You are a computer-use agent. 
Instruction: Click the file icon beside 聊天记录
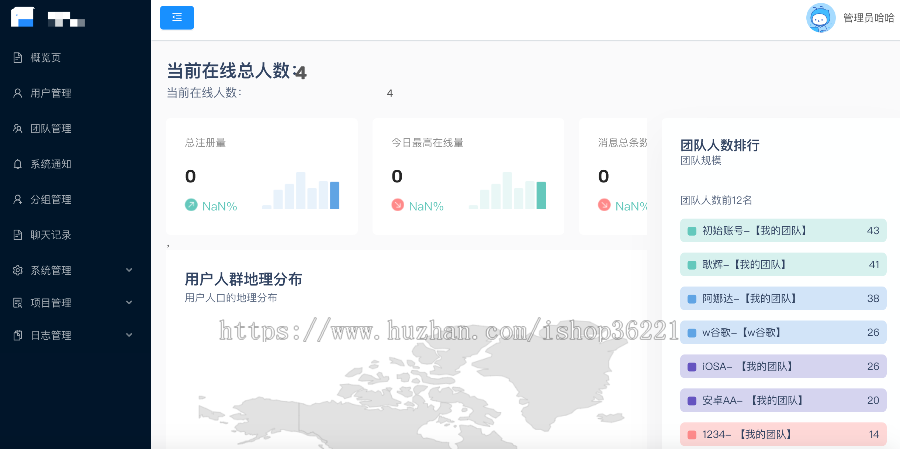point(17,235)
